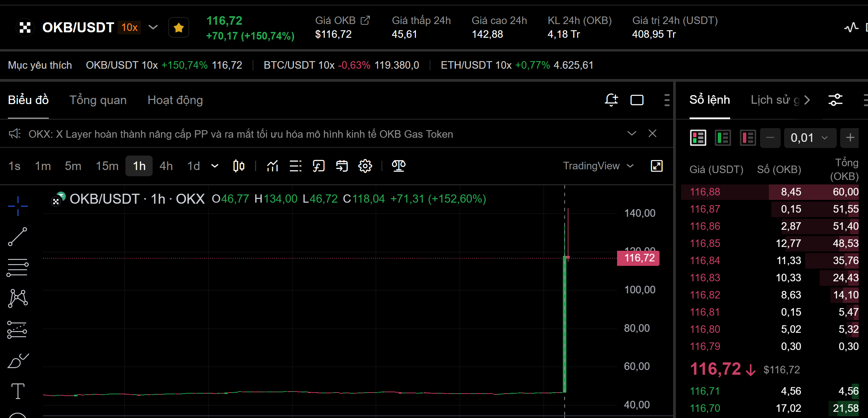This screenshot has height=418, width=868.
Task: Open chart panel three-dot menu
Action: [x=667, y=100]
